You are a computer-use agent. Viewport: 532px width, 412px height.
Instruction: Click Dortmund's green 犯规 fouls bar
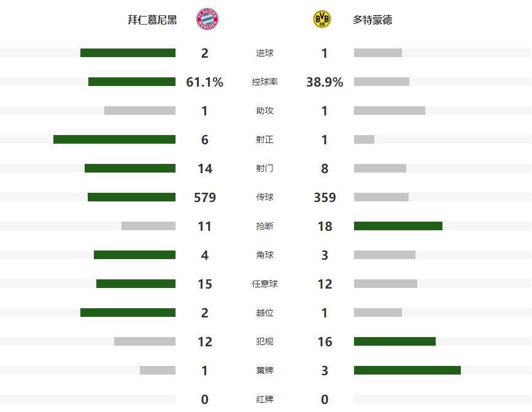coord(395,341)
